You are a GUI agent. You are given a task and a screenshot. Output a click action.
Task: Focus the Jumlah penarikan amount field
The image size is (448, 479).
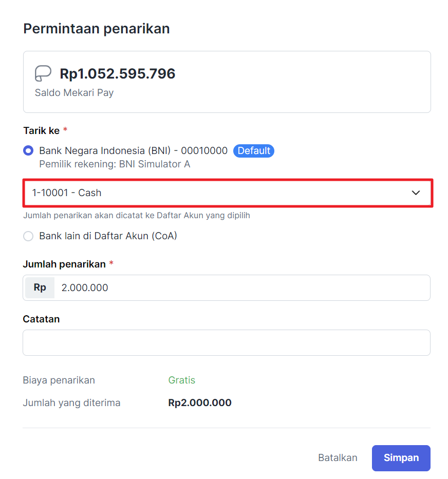(241, 288)
